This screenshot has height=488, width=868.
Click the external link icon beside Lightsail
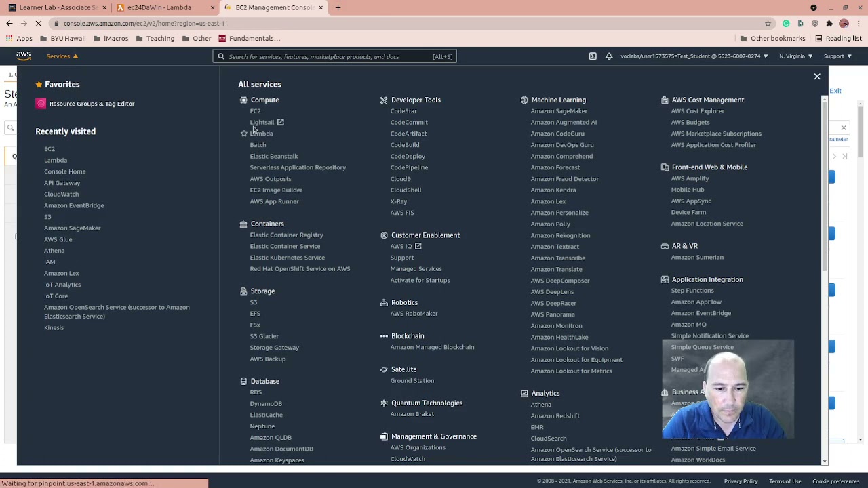pos(280,122)
